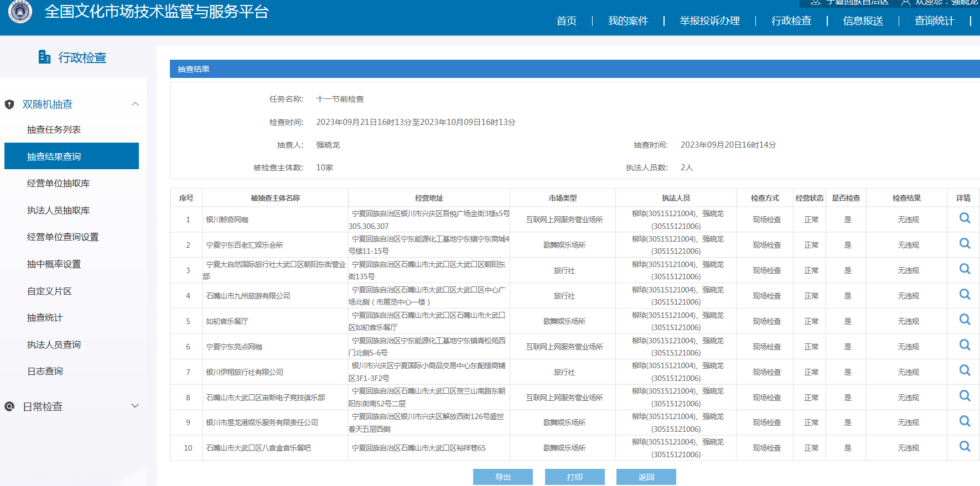Click the 被检查主体数 value 10家

tap(324, 168)
